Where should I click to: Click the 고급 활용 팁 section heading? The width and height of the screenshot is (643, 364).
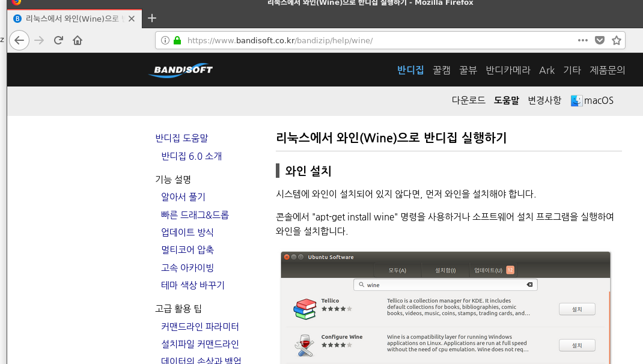(x=178, y=309)
